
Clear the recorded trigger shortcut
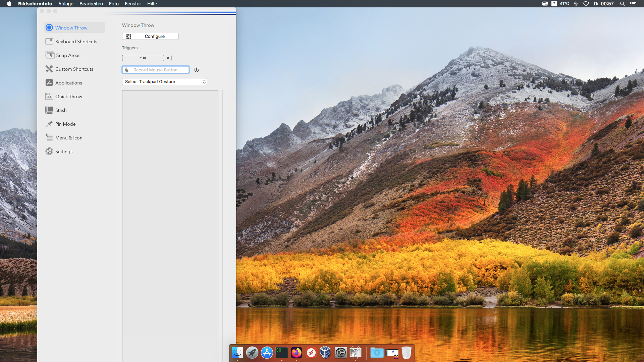[168, 58]
